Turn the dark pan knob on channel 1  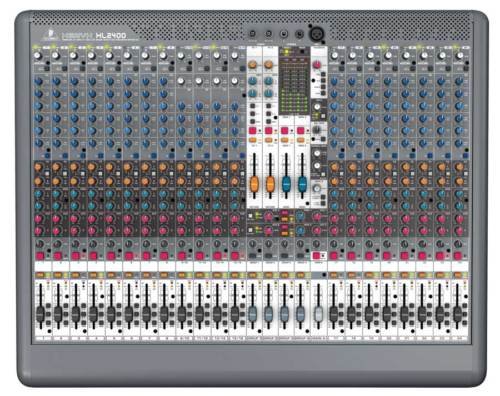point(39,244)
